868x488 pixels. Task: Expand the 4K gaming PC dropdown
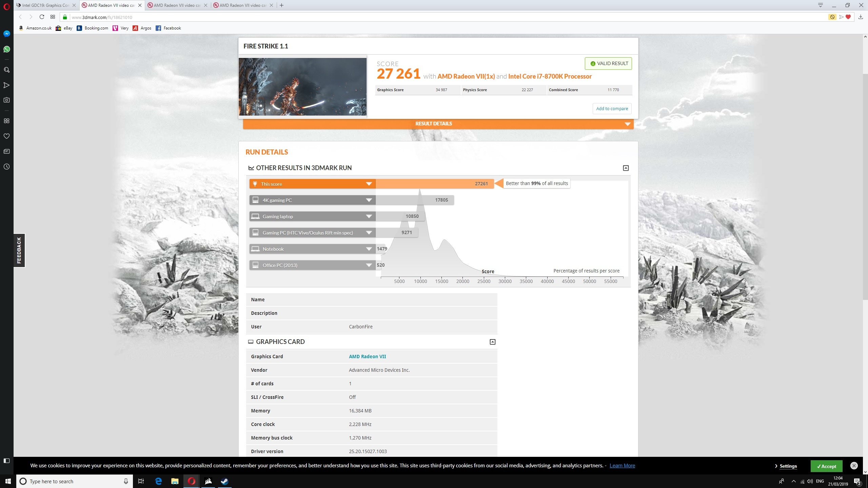coord(369,200)
